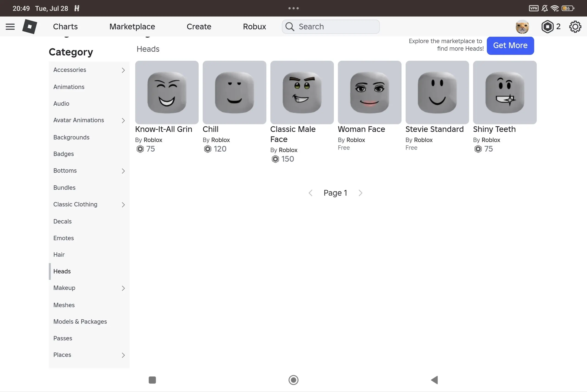The image size is (587, 392).
Task: Open the Woman Face item title
Action: pos(361,129)
